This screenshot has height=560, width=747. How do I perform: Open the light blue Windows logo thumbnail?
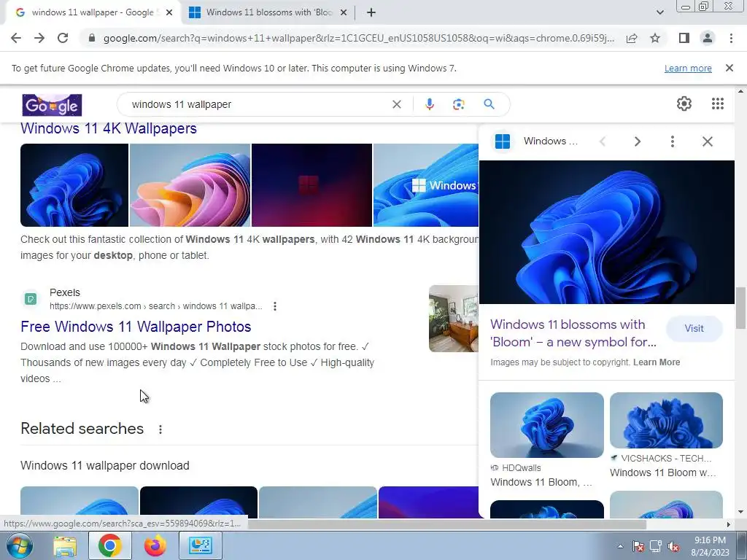click(x=426, y=185)
